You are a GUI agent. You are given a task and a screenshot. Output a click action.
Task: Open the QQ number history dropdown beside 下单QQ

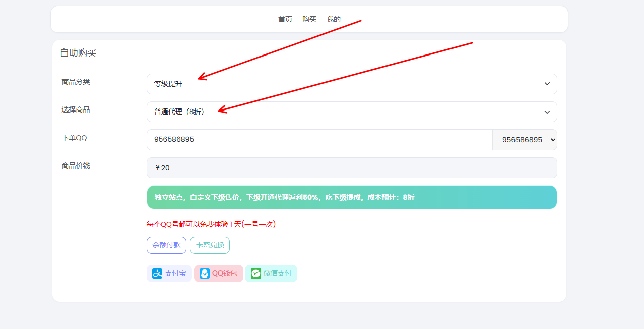(x=525, y=140)
